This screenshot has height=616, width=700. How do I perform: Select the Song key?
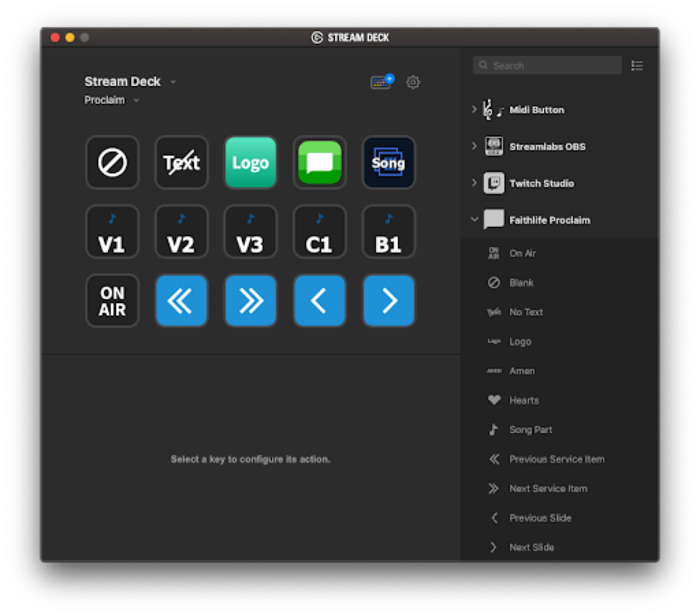pos(388,162)
